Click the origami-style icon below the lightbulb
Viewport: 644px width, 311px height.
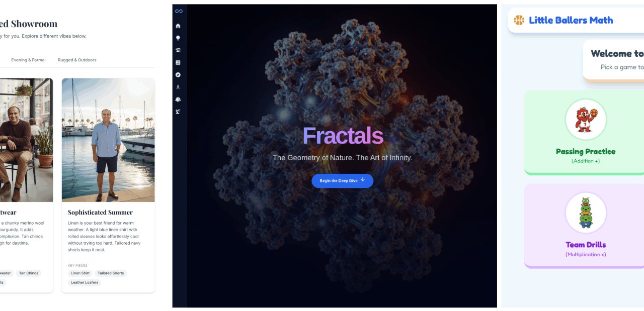[178, 50]
